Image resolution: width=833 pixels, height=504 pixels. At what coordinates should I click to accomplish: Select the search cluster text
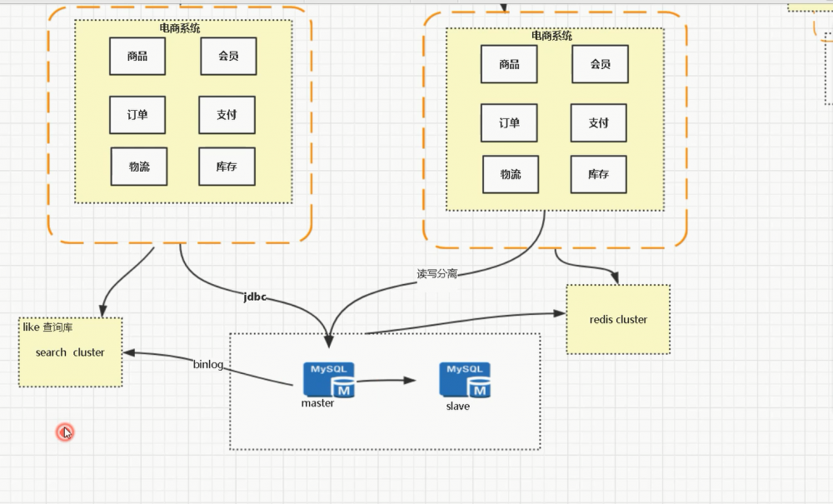[x=70, y=352]
